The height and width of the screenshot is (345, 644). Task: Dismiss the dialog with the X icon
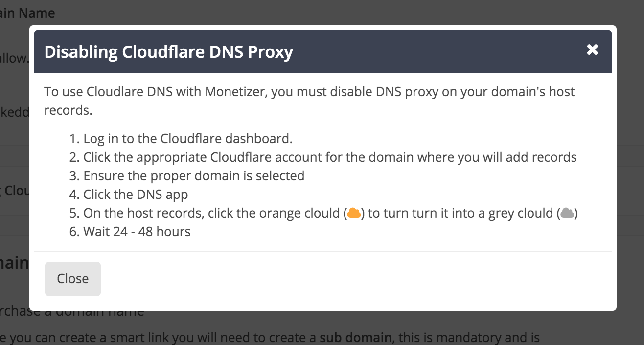coord(592,49)
